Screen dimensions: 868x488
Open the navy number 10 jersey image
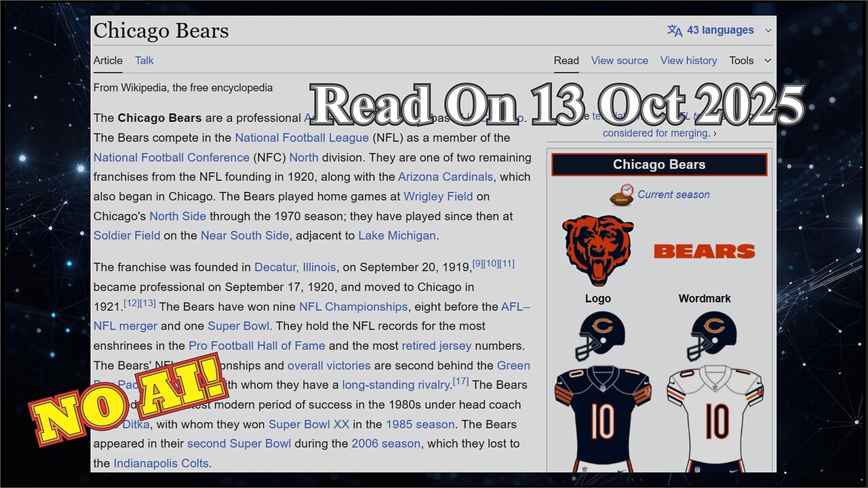click(603, 419)
